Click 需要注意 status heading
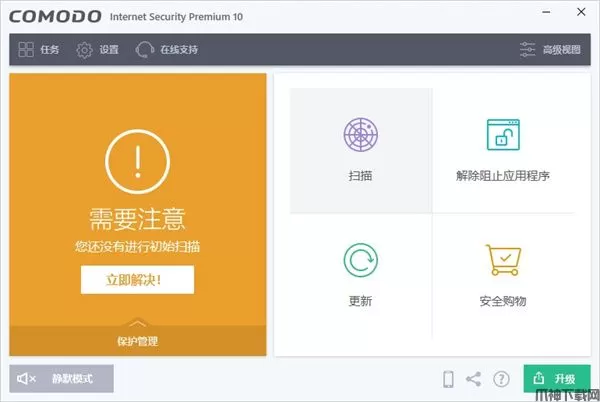 click(137, 219)
